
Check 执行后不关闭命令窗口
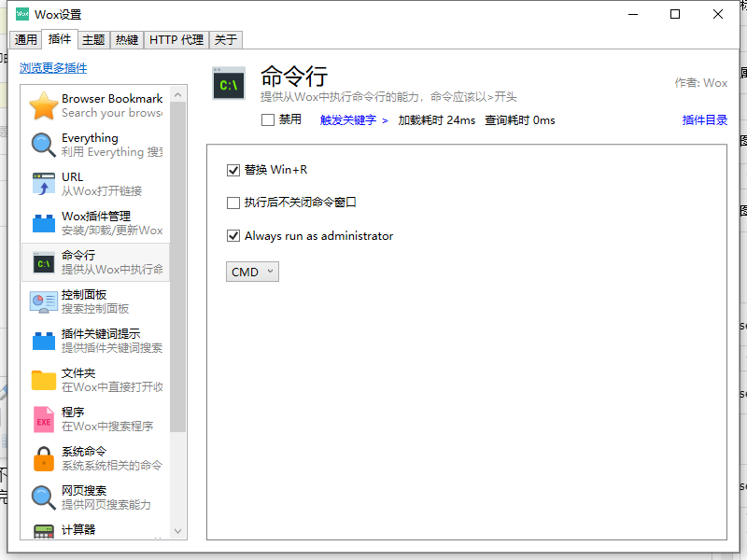point(233,203)
